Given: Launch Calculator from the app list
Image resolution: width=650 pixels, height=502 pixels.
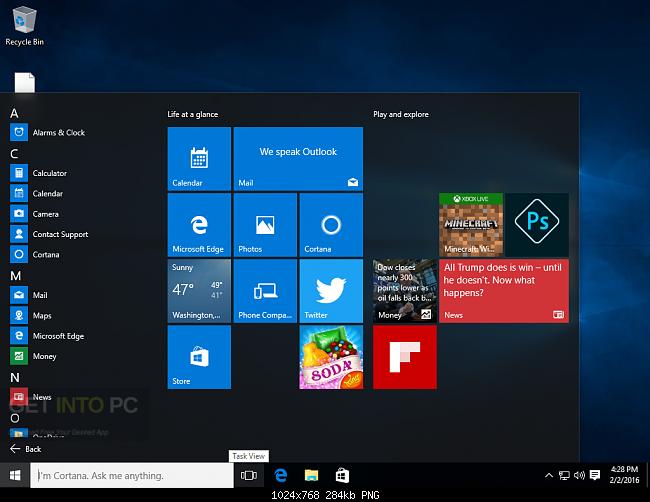Looking at the screenshot, I should click(39, 173).
